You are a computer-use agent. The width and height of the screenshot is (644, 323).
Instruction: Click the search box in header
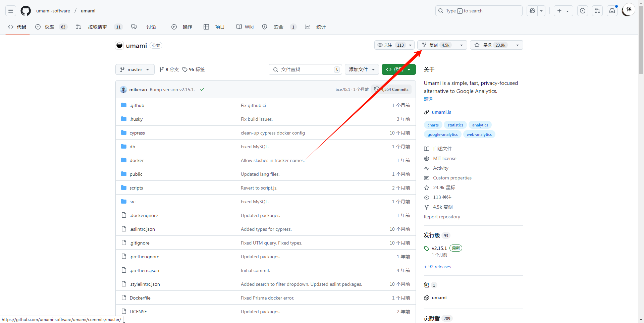[479, 11]
